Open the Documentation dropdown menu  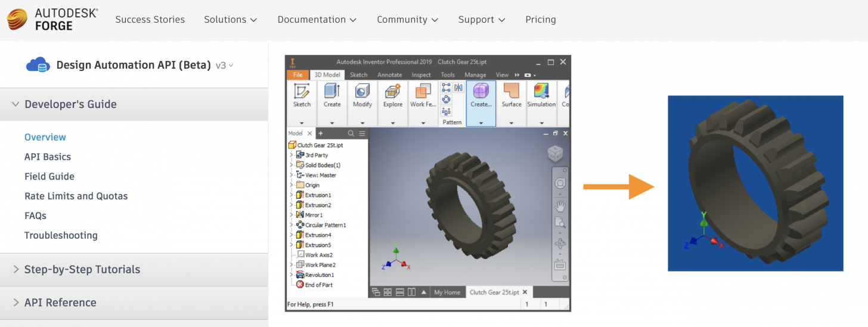tap(317, 20)
